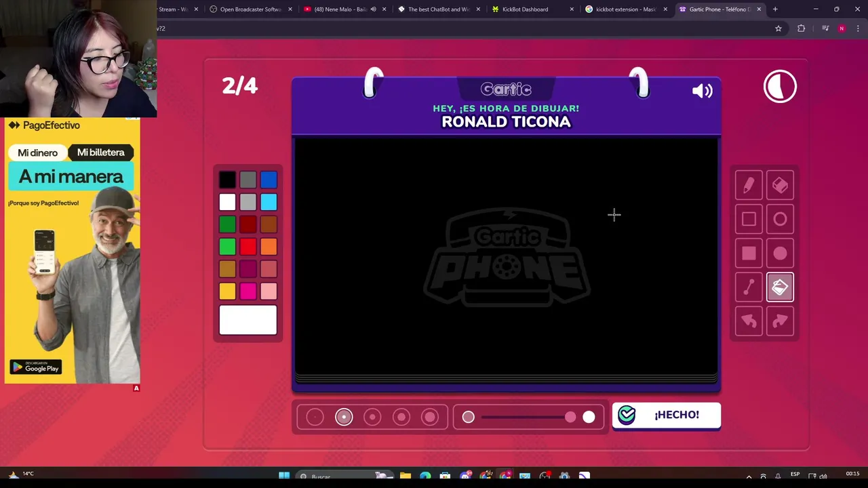Bookmark this page with the star icon
Viewport: 868px width, 488px height.
[x=778, y=28]
